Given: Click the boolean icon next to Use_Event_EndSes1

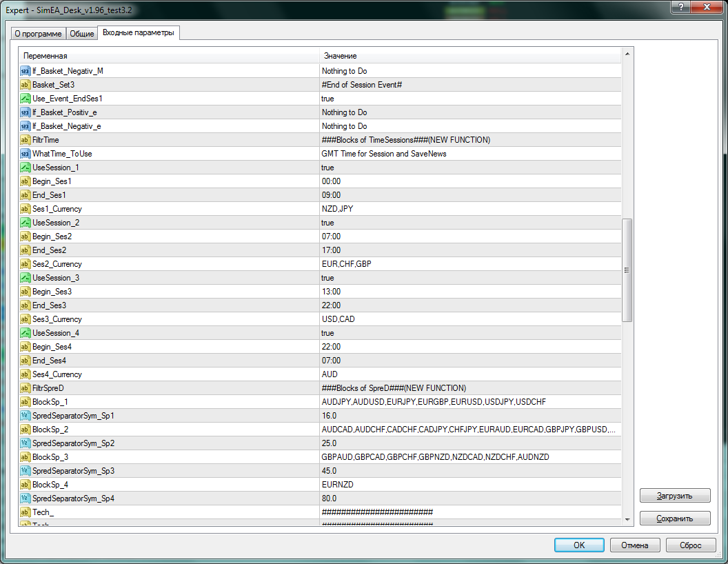Looking at the screenshot, I should pyautogui.click(x=25, y=99).
